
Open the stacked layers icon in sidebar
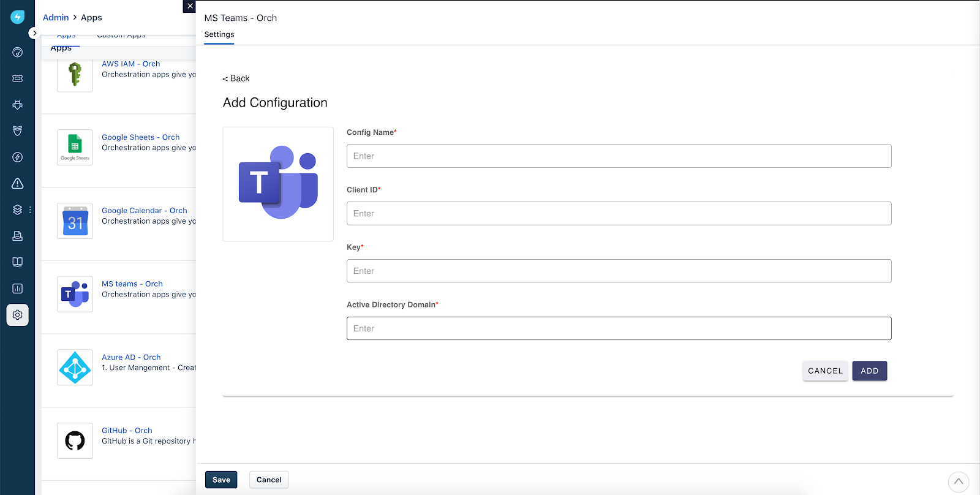tap(17, 210)
